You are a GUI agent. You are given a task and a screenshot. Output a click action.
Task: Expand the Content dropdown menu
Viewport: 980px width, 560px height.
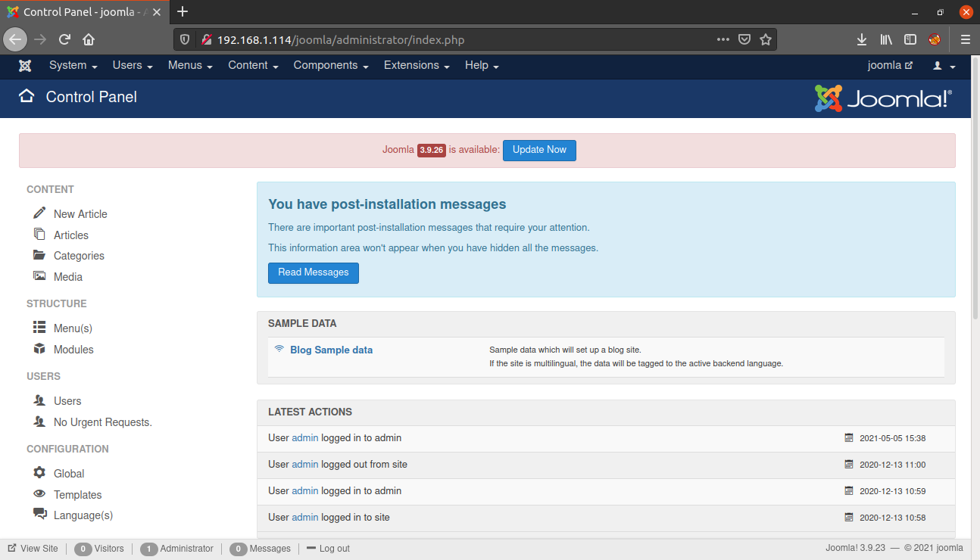[x=253, y=66]
